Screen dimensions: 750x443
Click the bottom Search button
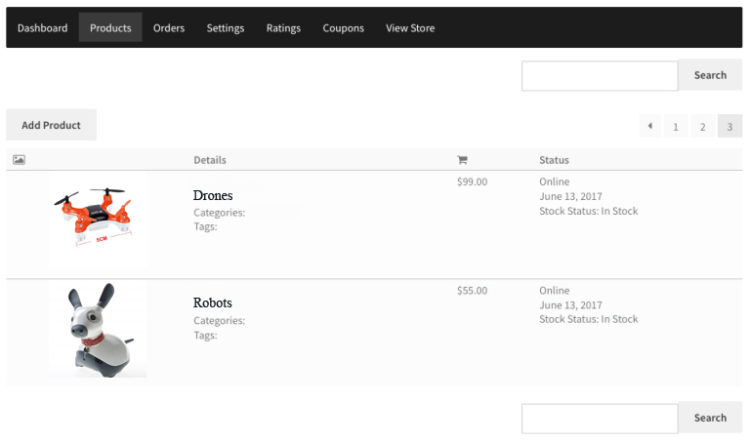(710, 418)
